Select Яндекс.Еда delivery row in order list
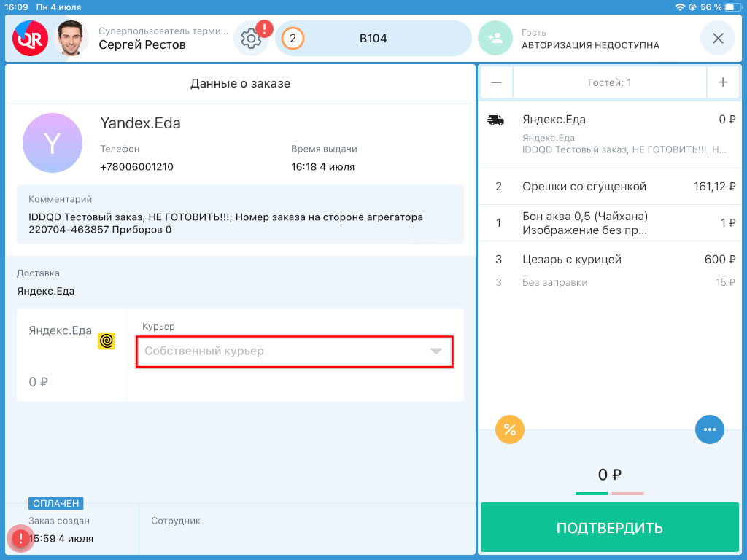The height and width of the screenshot is (560, 747). click(609, 134)
